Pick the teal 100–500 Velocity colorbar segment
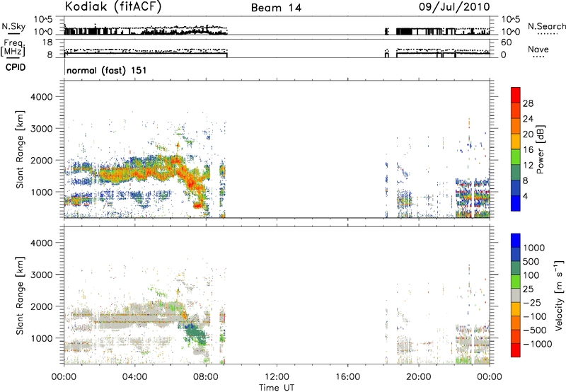Screen dimensions: 566x392 (516, 268)
